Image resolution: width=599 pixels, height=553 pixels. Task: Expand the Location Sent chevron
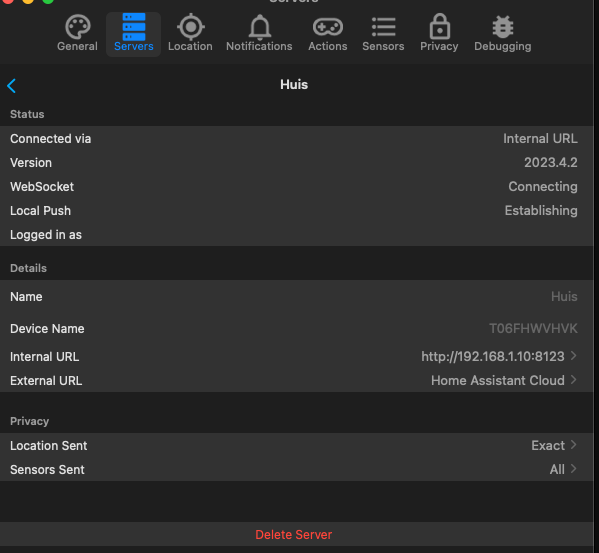[x=573, y=445]
